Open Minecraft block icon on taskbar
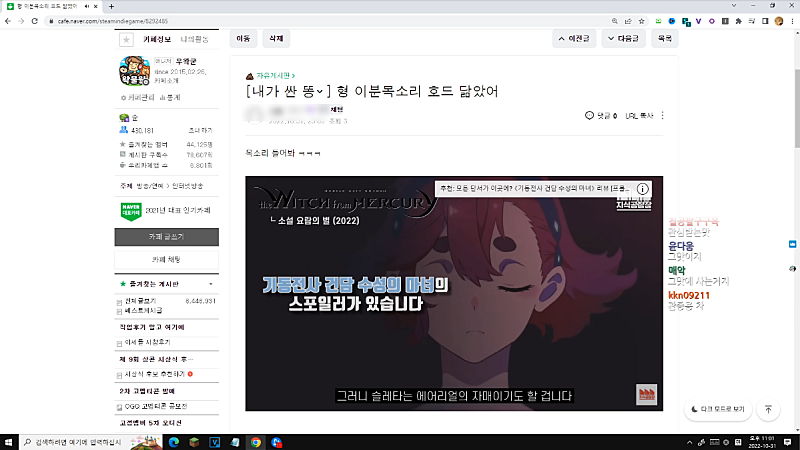800x450 pixels. pyautogui.click(x=194, y=442)
